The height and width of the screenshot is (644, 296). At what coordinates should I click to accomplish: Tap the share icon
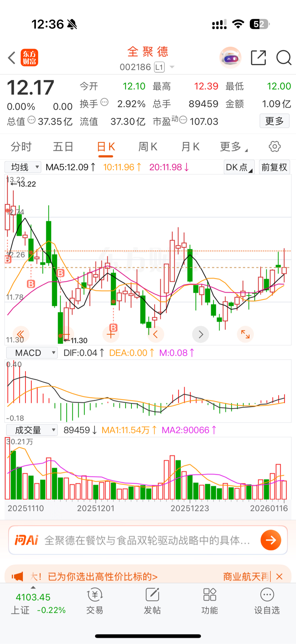[258, 58]
